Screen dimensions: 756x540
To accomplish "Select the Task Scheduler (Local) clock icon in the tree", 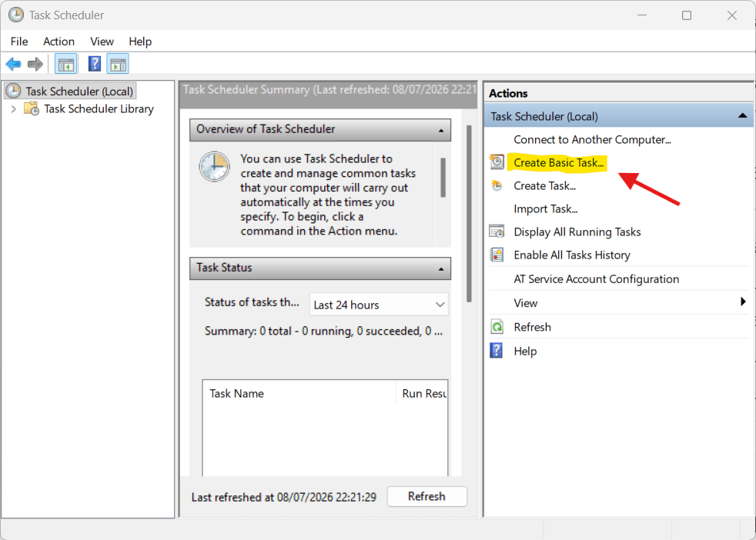I will tap(14, 91).
